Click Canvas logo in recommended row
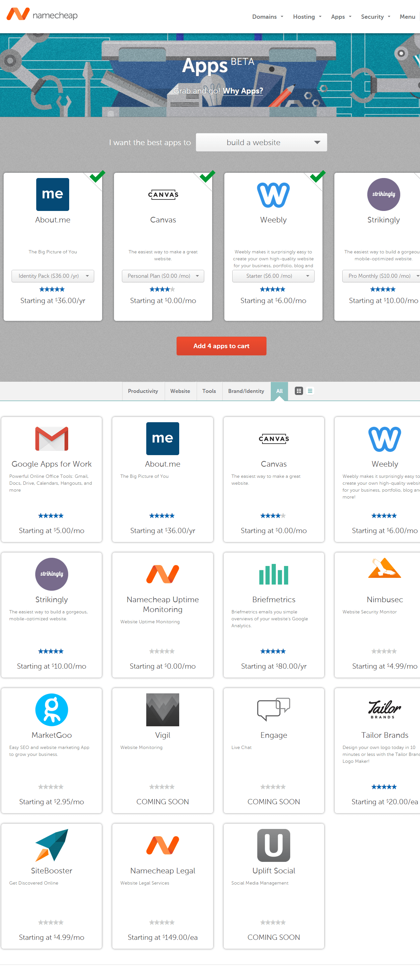420x980 pixels. [x=163, y=194]
